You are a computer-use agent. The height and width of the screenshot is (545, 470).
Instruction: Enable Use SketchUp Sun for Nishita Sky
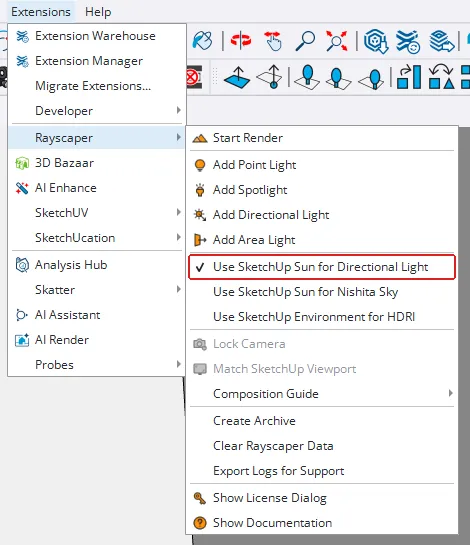[x=322, y=292]
